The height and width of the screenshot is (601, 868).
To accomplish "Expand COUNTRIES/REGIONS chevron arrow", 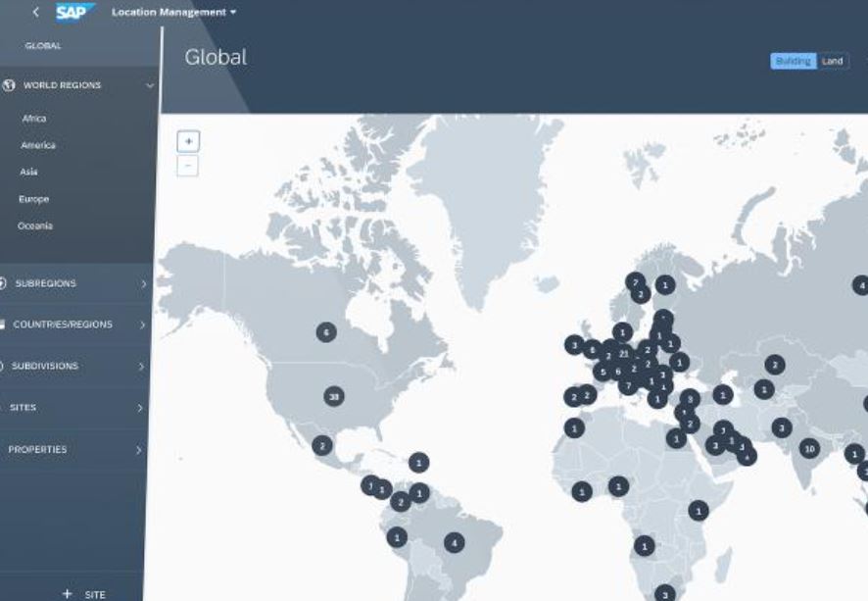I will click(143, 325).
